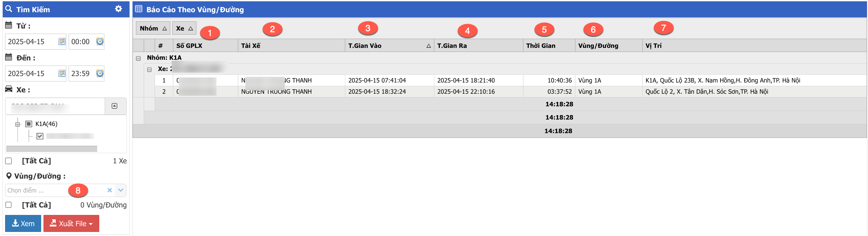Collapse the vehicle dropdown with arrow icon

(115, 106)
